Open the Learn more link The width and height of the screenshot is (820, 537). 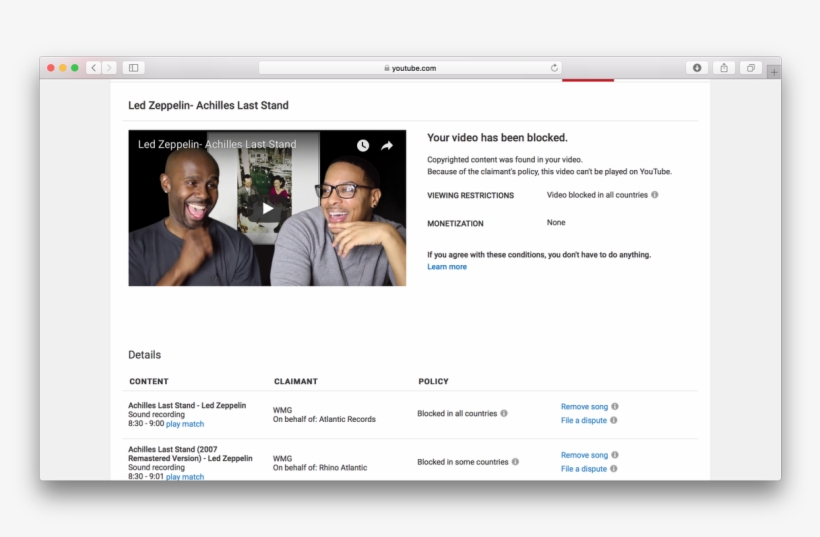[447, 267]
